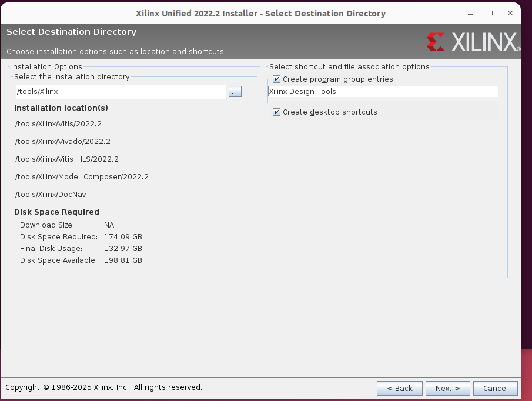Focus the installation directory path field
Viewport: 532px width, 401px height.
click(121, 92)
